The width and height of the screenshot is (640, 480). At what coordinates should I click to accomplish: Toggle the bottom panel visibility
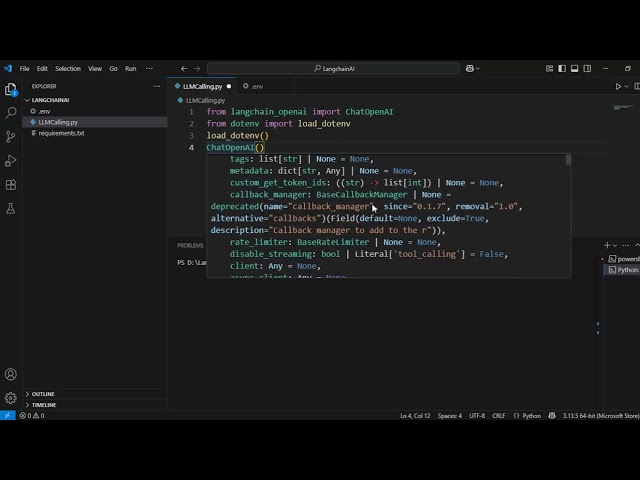tap(575, 69)
